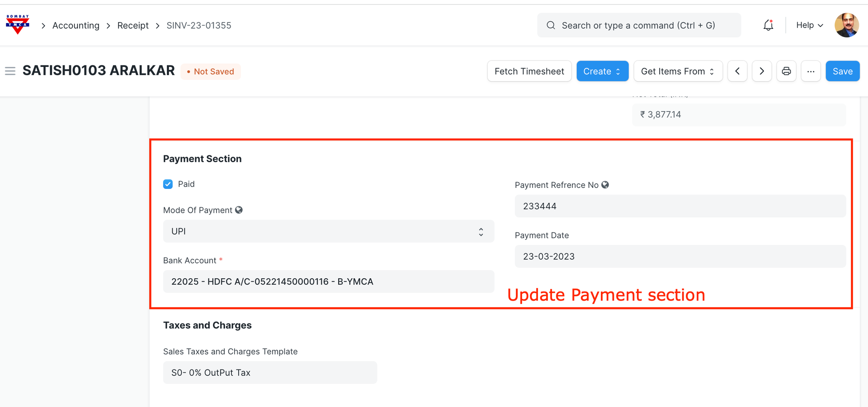Open the Help menu
868x407 pixels.
coord(809,25)
